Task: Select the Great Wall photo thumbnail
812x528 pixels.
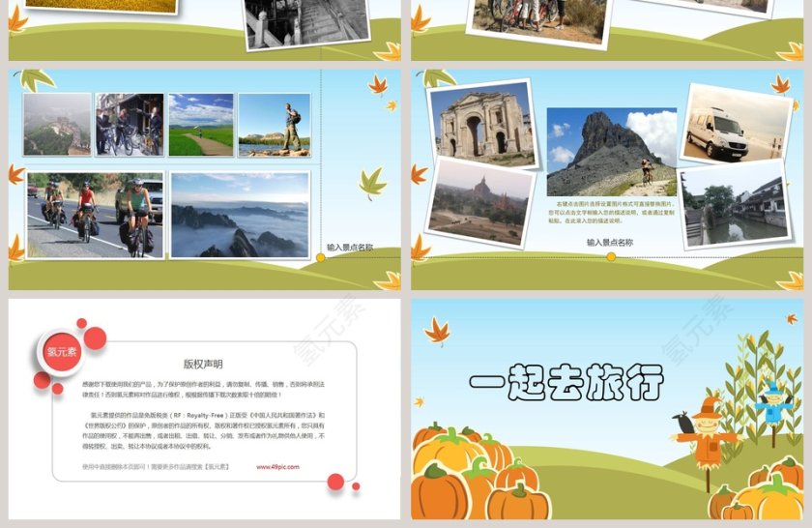Action: click(57, 125)
